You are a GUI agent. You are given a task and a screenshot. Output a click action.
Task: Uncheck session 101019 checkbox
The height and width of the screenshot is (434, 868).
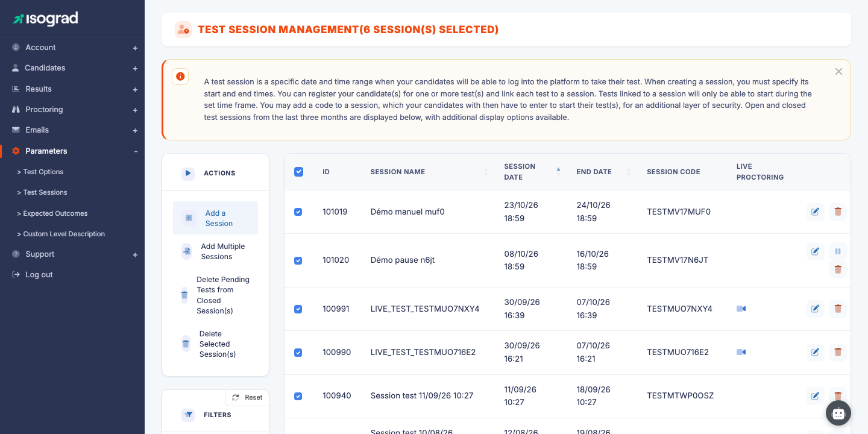(298, 212)
